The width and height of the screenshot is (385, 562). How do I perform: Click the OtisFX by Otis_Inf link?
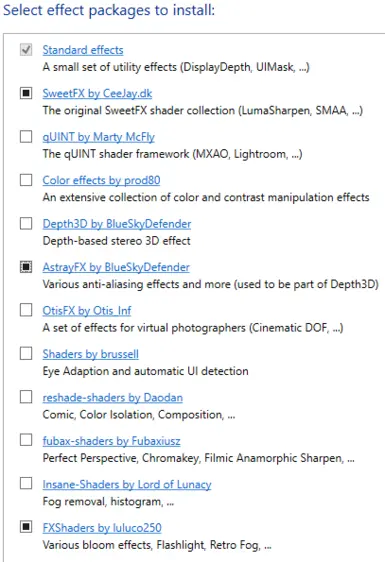tap(87, 310)
